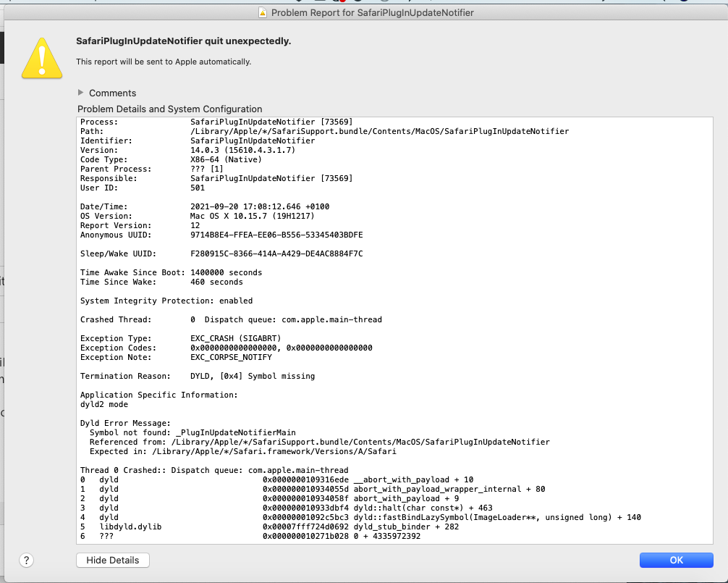Click the 'dyld2 mode' line
This screenshot has width=728, height=583.
104,404
